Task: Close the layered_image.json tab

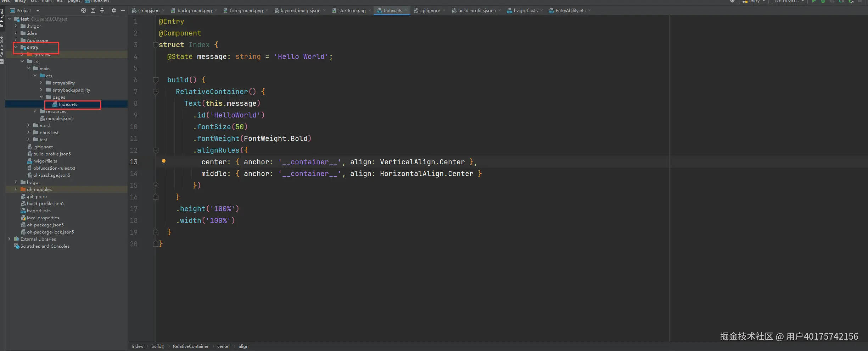Action: [x=324, y=10]
